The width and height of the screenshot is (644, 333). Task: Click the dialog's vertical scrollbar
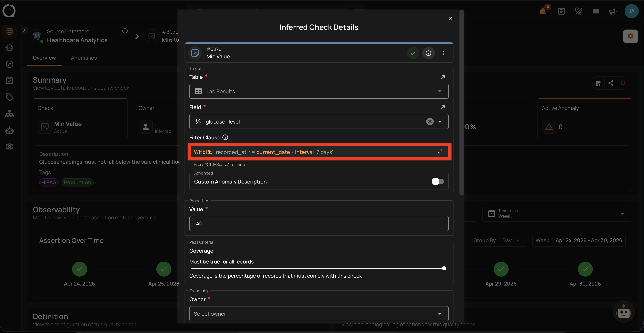461,103
